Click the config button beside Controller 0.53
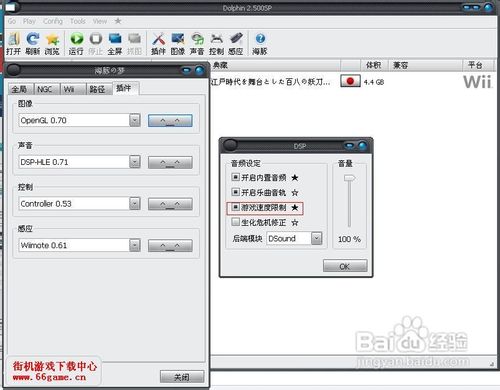The height and width of the screenshot is (390, 500). (170, 204)
